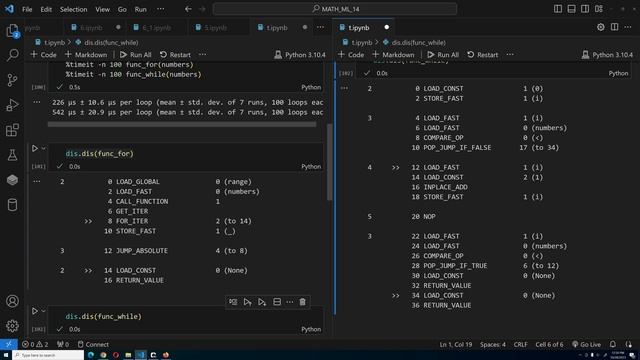Open the Extensions view
Image resolution: width=640 pixels, height=360 pixels.
[x=12, y=130]
